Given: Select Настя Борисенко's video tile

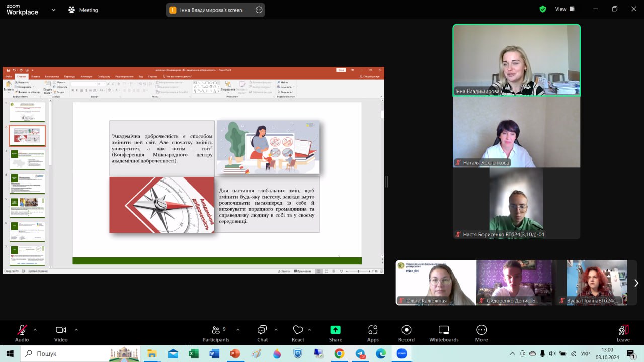Looking at the screenshot, I should (517, 204).
